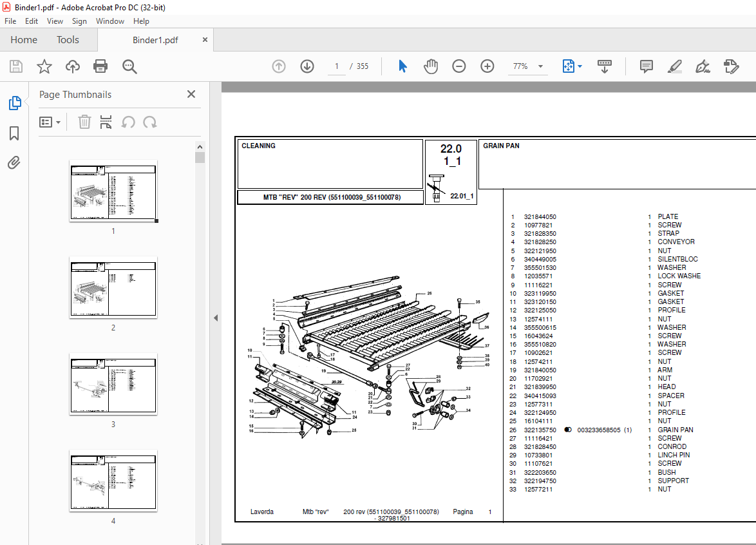Viewport: 756px width, 545px height.
Task: Collapse the navigation pane arrow
Action: (x=216, y=318)
